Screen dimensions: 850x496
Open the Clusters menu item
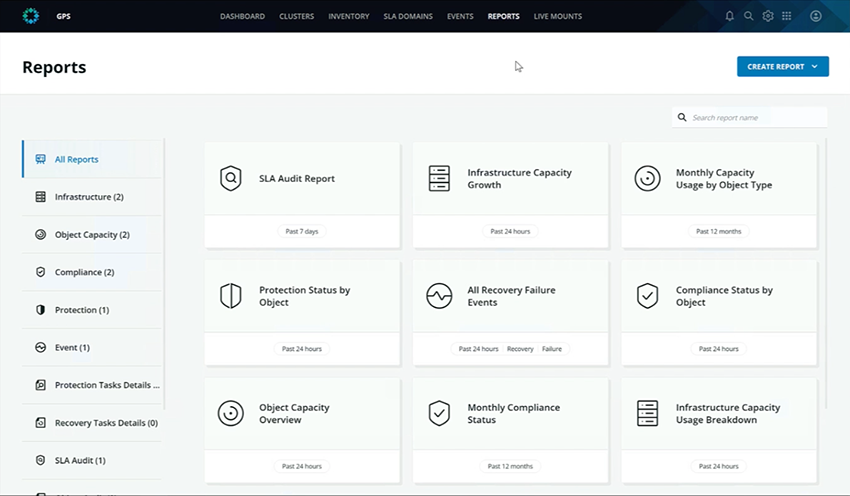point(297,16)
